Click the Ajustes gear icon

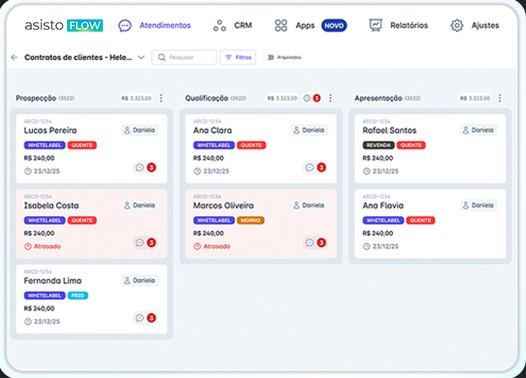[457, 25]
